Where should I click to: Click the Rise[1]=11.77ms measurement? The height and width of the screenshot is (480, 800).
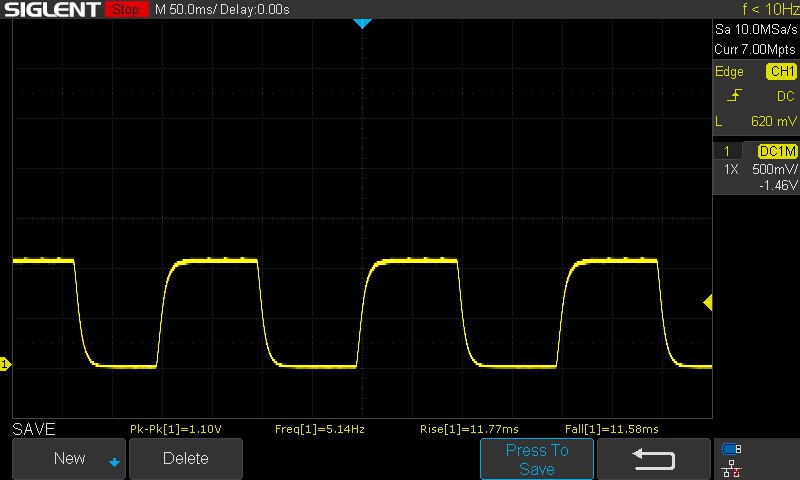[x=469, y=429]
